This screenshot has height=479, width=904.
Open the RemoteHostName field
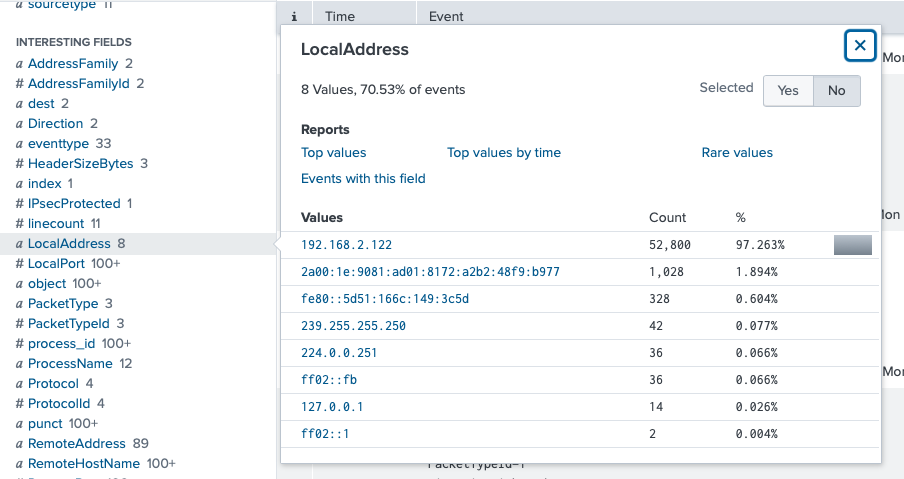84,463
